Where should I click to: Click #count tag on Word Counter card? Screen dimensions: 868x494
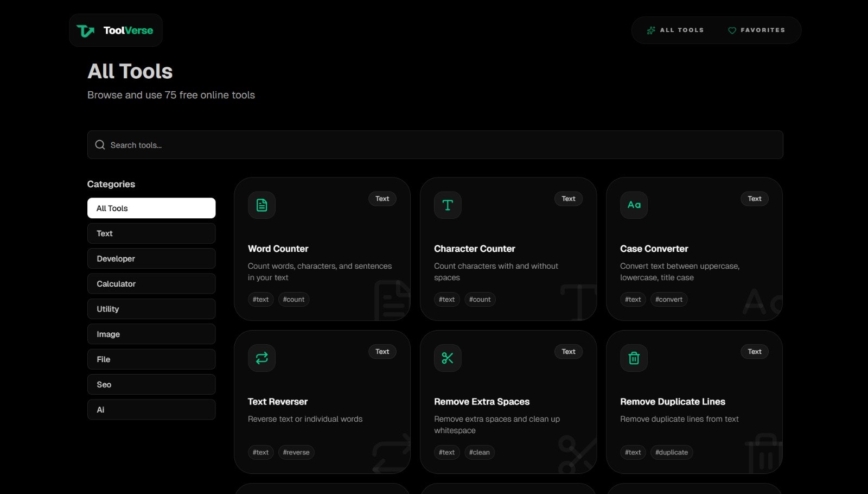pos(293,300)
